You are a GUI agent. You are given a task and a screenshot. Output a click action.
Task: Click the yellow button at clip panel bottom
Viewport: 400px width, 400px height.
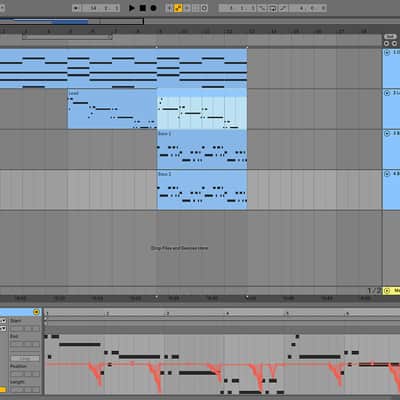3,389
